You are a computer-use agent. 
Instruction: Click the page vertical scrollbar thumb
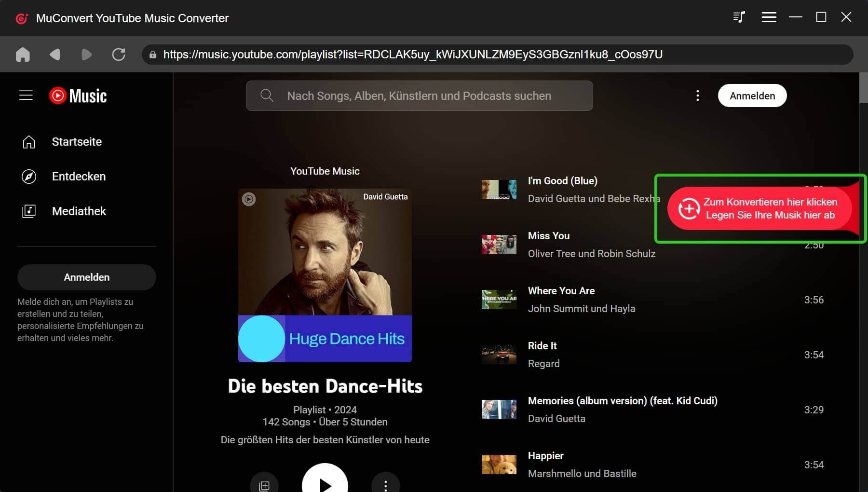pos(863,88)
